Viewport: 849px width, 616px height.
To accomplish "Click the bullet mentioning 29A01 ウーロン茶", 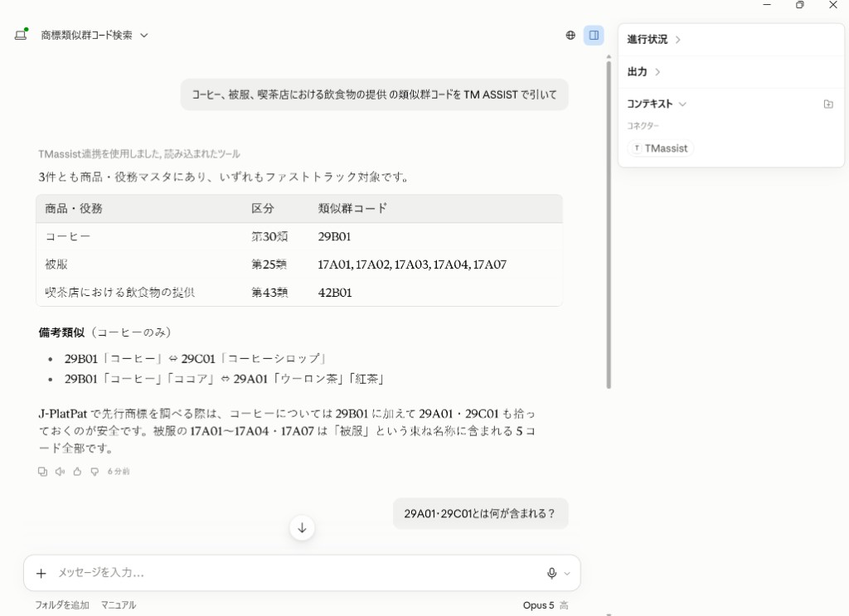I will pos(225,379).
